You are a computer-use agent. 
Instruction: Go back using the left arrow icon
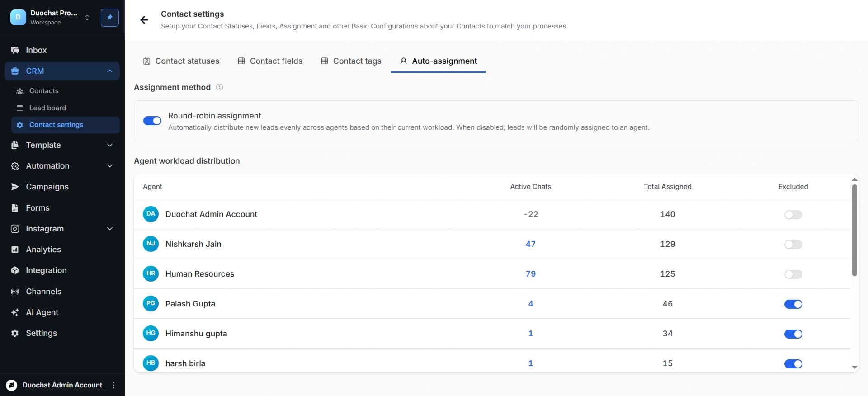pos(144,20)
